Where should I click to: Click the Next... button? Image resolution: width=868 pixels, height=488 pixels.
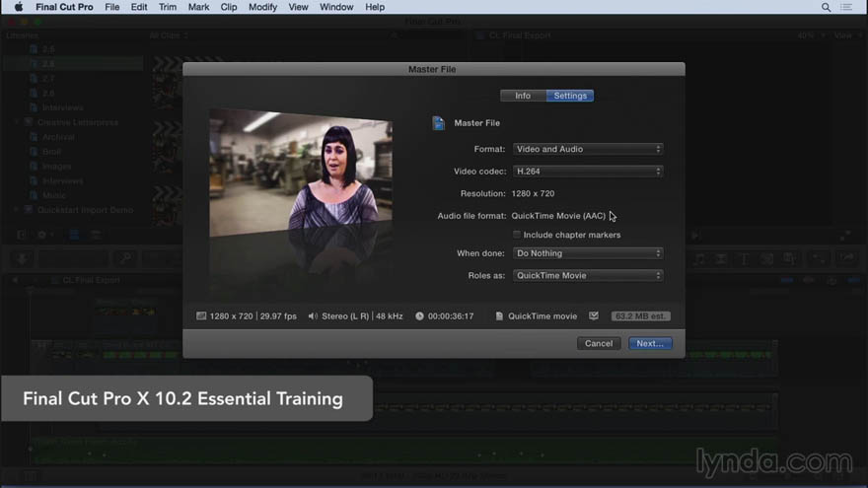(650, 344)
